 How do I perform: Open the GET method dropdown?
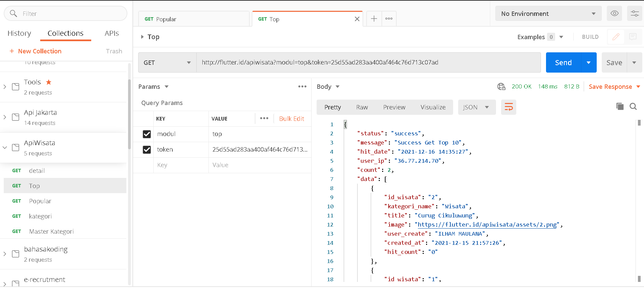[167, 62]
